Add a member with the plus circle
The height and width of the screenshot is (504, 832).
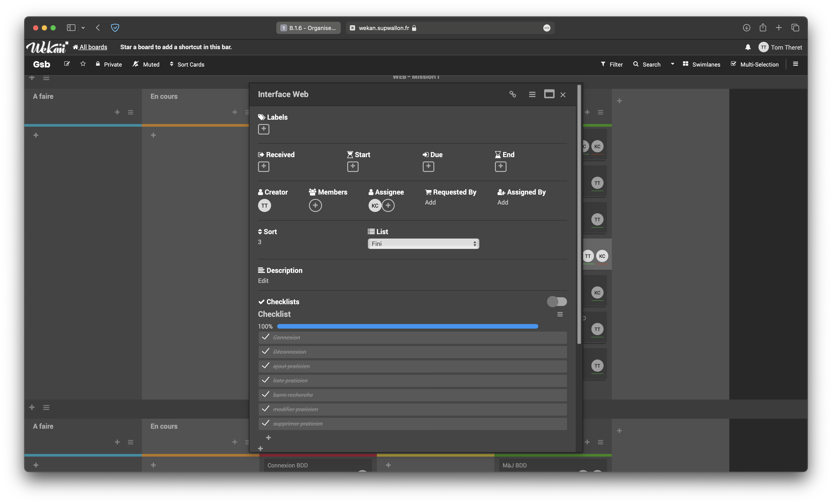click(x=315, y=205)
